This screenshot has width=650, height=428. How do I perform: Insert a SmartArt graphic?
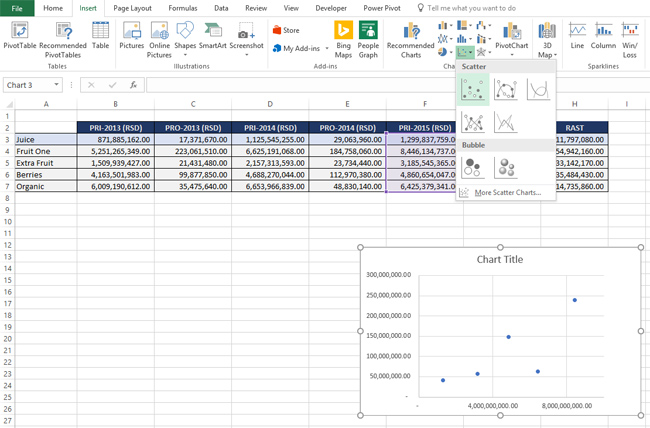click(x=212, y=37)
